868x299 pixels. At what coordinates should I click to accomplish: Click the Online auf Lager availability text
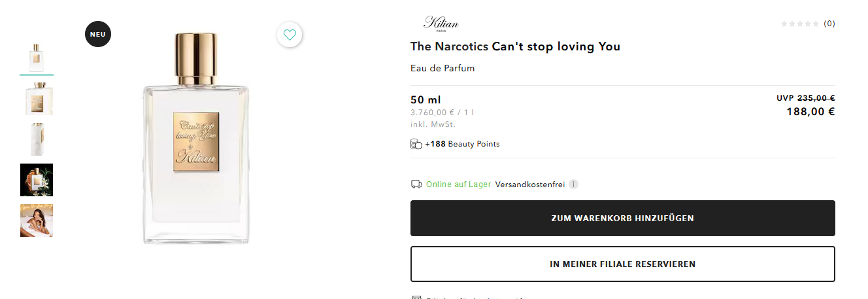click(x=458, y=185)
